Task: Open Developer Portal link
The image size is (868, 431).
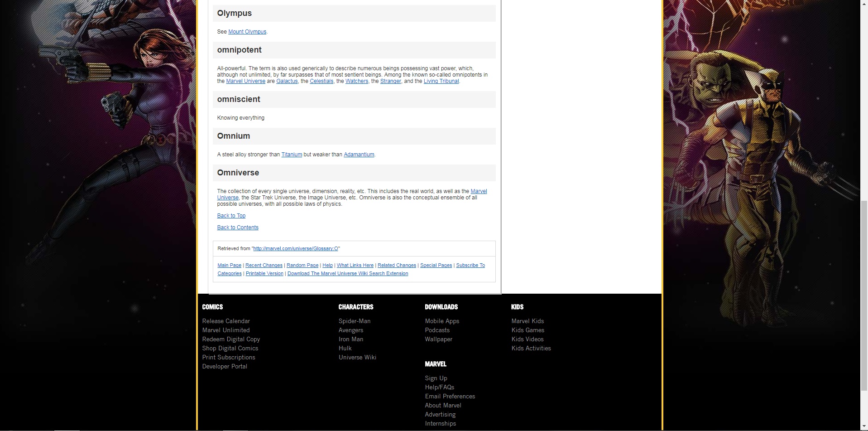Action: [x=225, y=366]
